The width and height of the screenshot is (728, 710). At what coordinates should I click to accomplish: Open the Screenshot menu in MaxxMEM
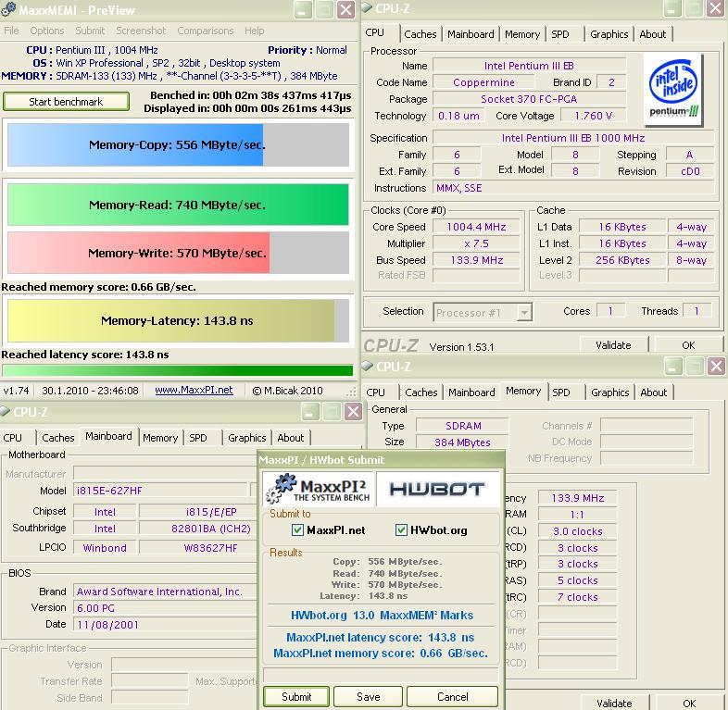tap(141, 31)
